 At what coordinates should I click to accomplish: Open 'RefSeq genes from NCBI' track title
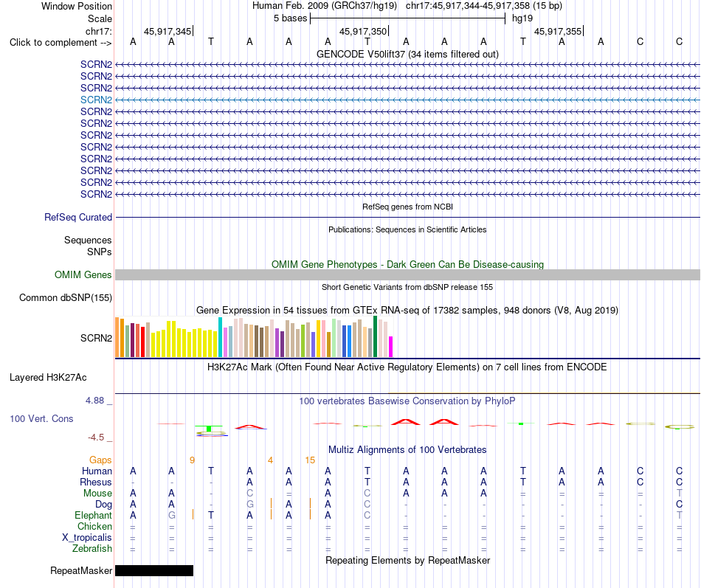click(407, 207)
